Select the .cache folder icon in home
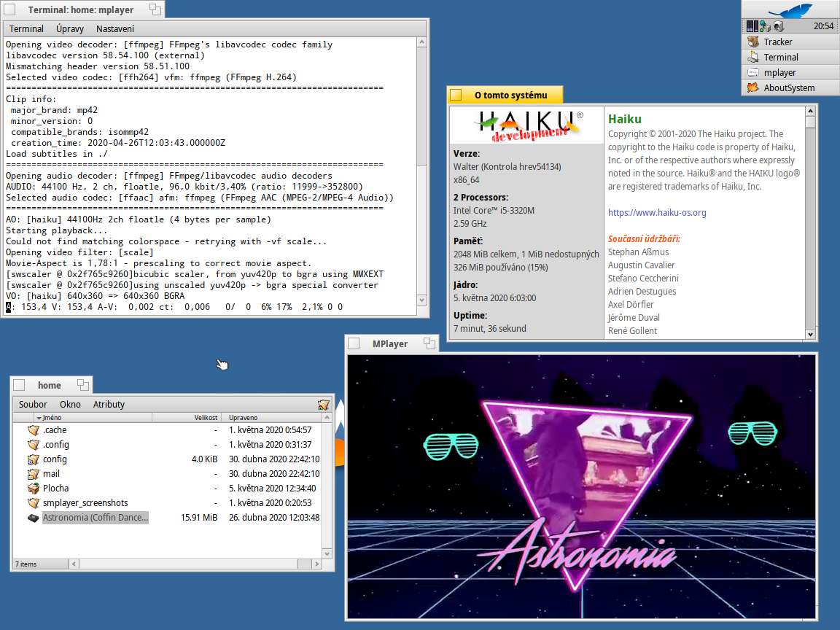This screenshot has height=630, width=840. (34, 430)
